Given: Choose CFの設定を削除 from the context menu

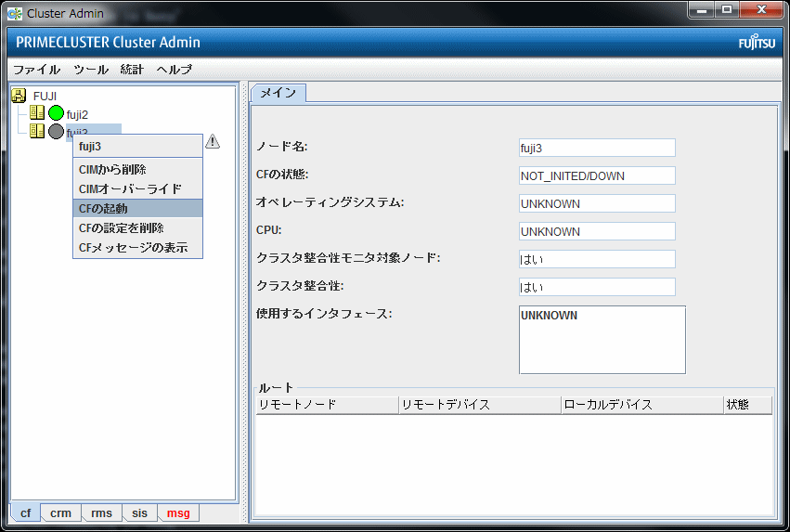Looking at the screenshot, I should (137, 227).
